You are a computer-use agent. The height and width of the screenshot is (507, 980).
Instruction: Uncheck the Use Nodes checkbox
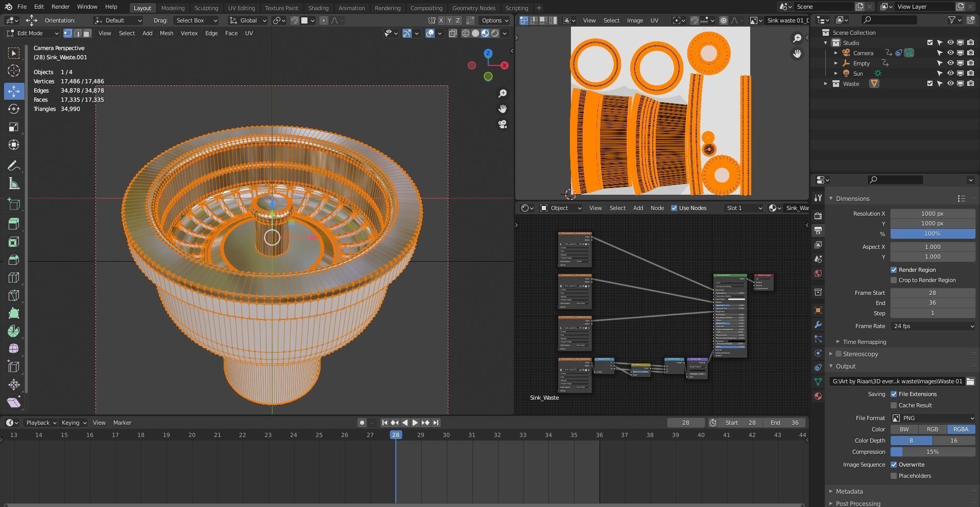point(674,208)
